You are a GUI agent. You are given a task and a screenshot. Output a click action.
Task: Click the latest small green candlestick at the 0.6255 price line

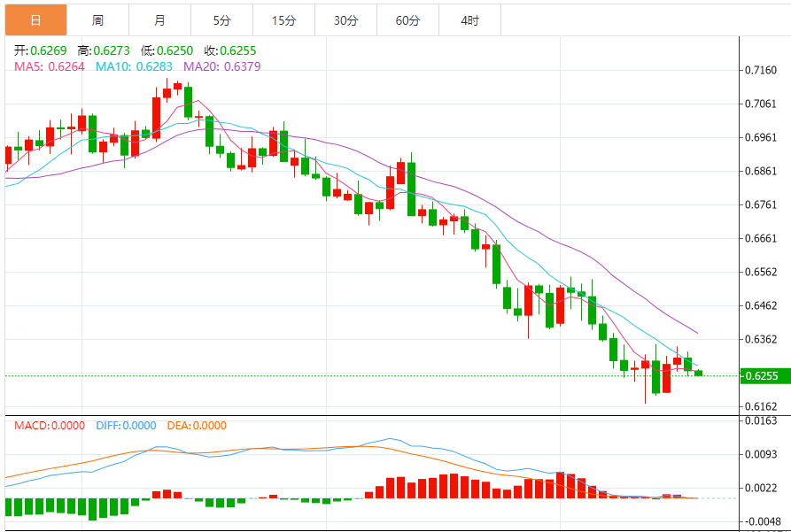698,374
